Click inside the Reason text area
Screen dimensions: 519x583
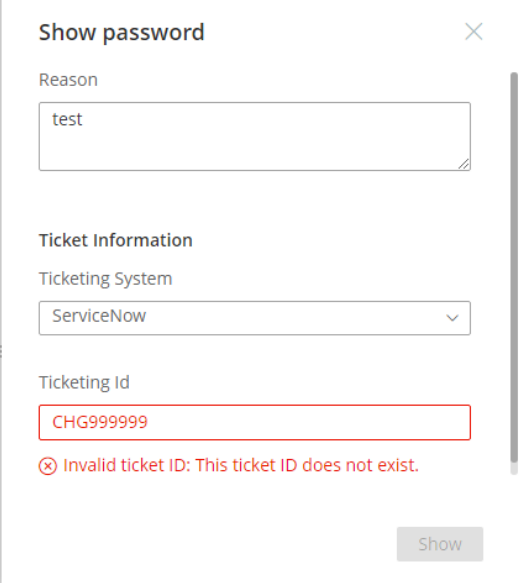[255, 136]
